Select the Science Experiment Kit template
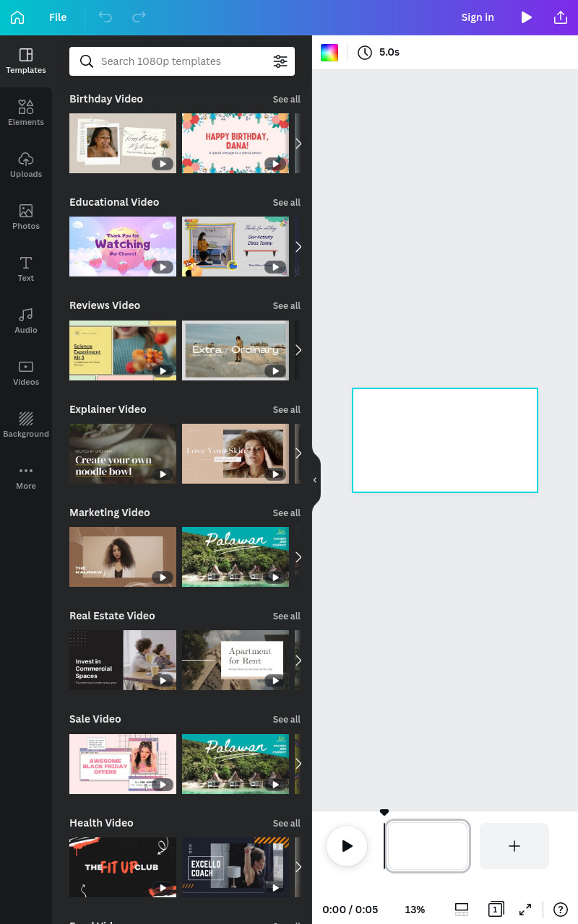 [123, 350]
